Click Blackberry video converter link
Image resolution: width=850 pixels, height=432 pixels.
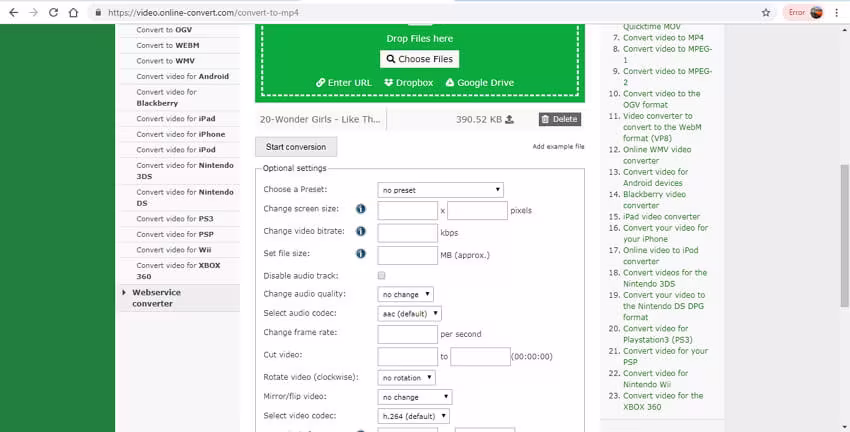click(x=654, y=199)
